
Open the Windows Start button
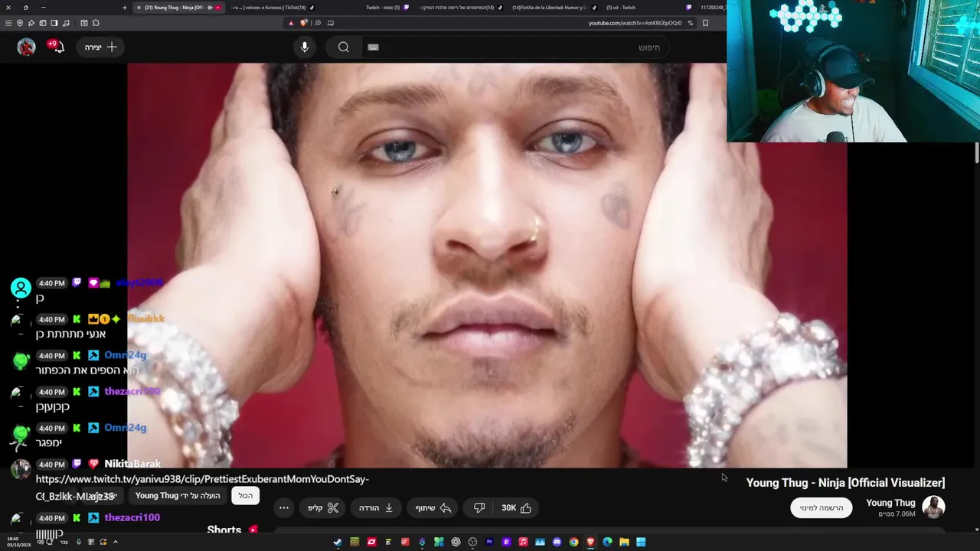[641, 542]
